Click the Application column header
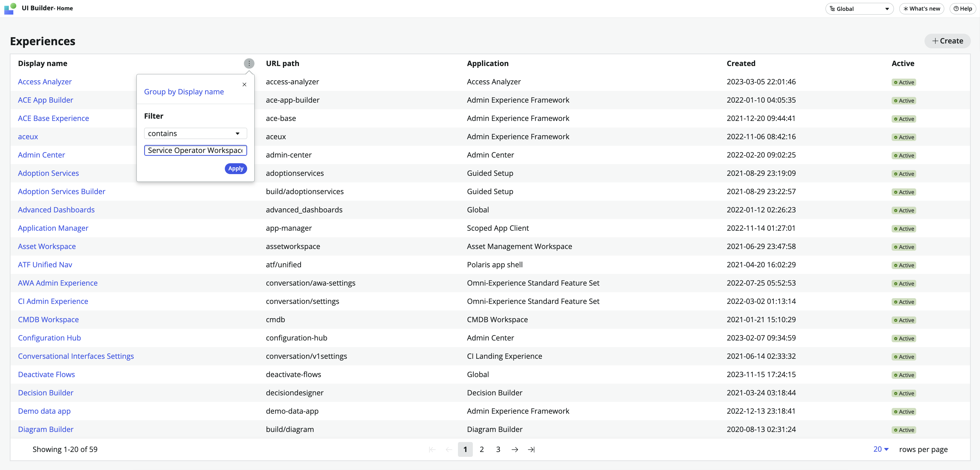This screenshot has height=470, width=980. coord(488,63)
